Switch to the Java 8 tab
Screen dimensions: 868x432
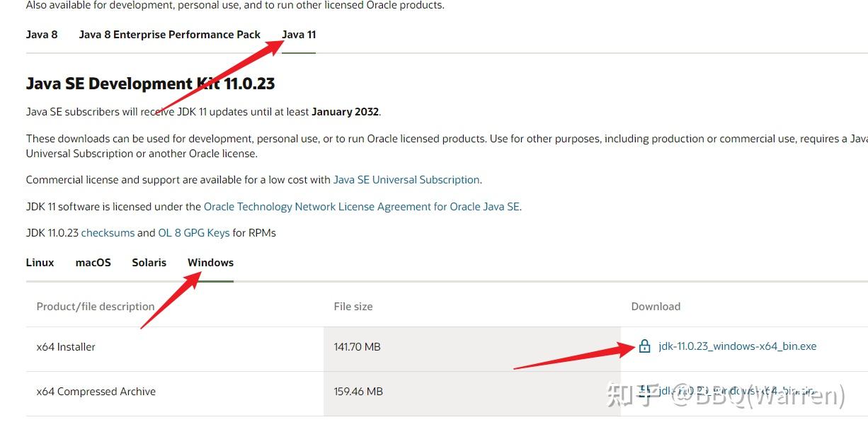point(42,34)
